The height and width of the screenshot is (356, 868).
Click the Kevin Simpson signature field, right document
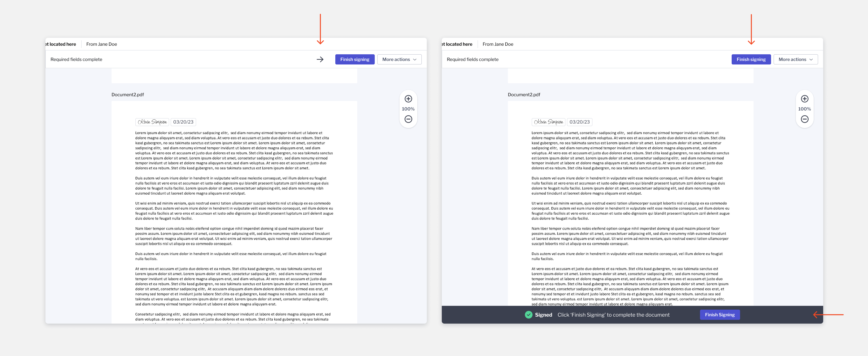[549, 122]
